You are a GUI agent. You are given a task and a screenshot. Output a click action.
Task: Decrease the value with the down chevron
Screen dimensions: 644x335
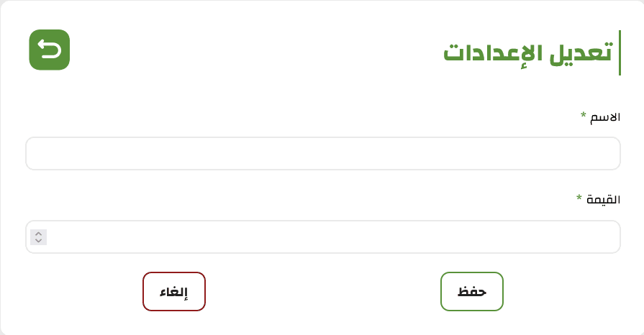[x=38, y=241]
